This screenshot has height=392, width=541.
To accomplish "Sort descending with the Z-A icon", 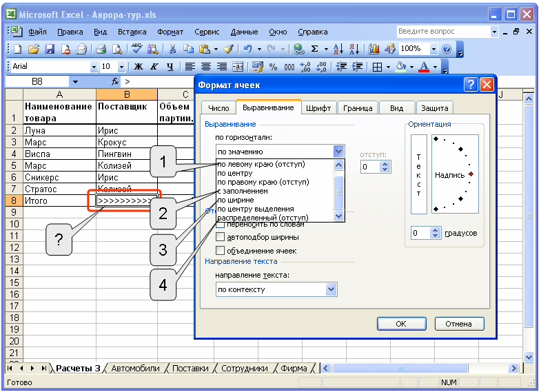I will [x=354, y=50].
